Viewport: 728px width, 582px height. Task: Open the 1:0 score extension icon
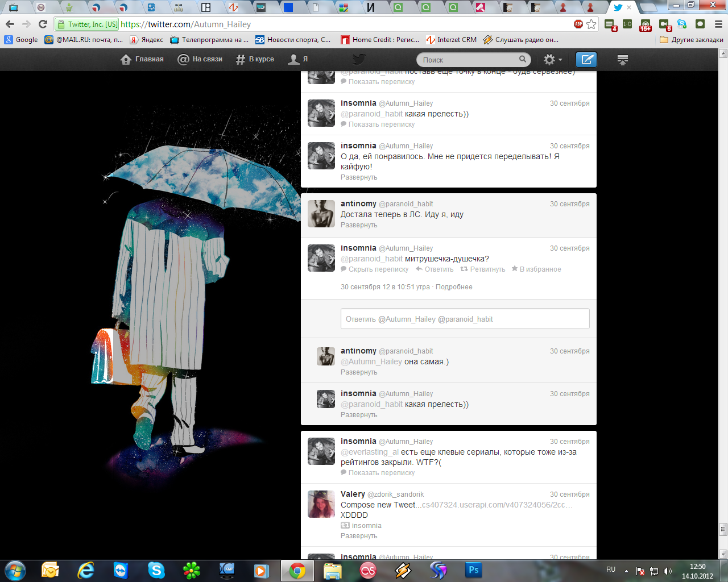click(x=627, y=24)
